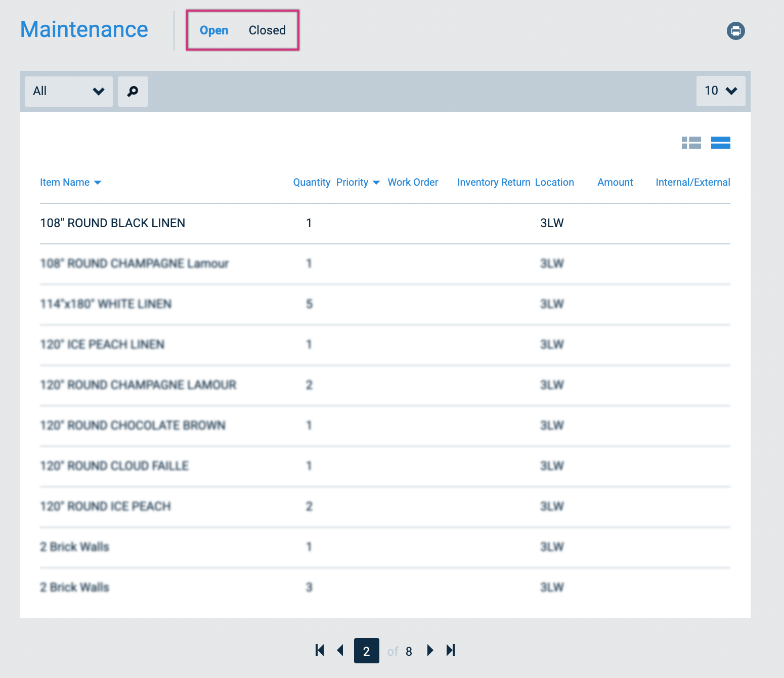Click the current page 2 indicator
Viewport: 784px width, 678px height.
pyautogui.click(x=366, y=651)
